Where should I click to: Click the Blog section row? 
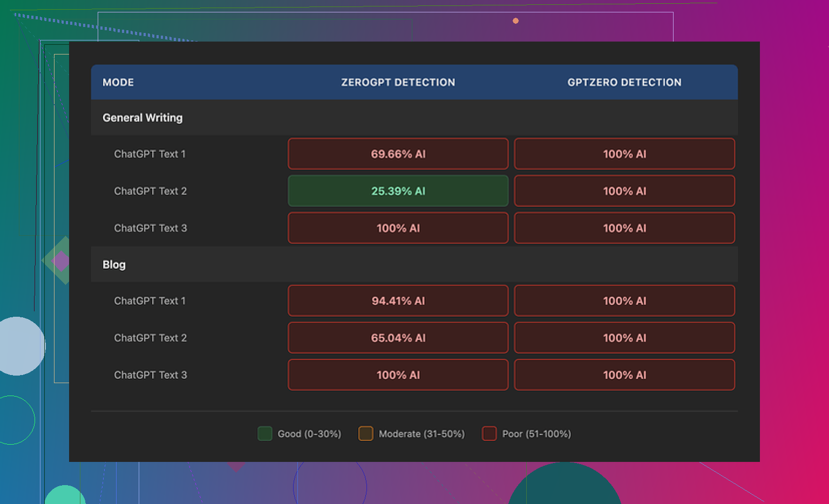[114, 264]
